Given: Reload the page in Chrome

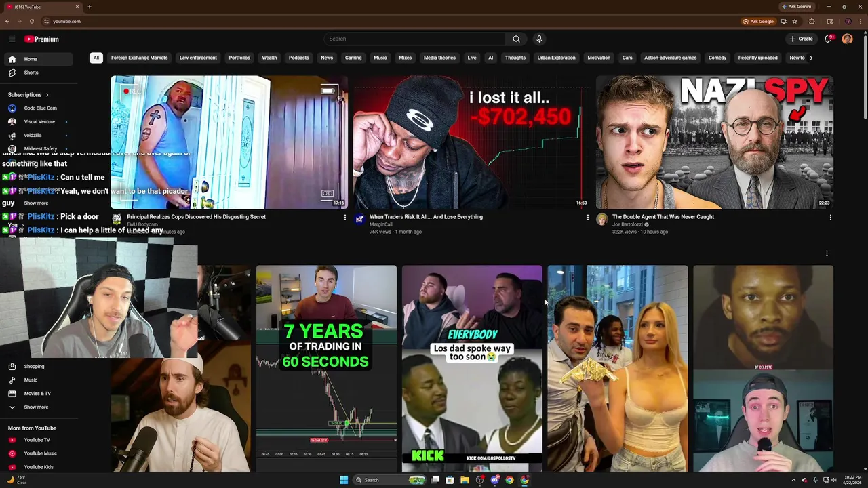Looking at the screenshot, I should pyautogui.click(x=32, y=21).
